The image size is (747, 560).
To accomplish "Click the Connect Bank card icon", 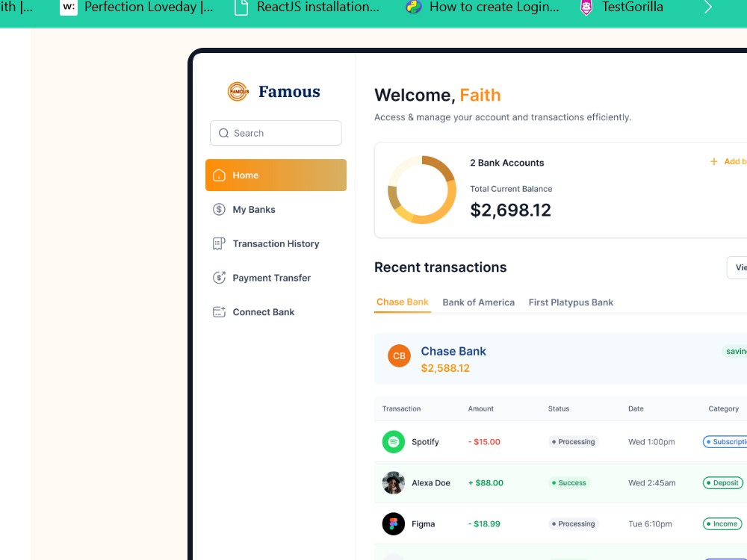I will (x=219, y=312).
